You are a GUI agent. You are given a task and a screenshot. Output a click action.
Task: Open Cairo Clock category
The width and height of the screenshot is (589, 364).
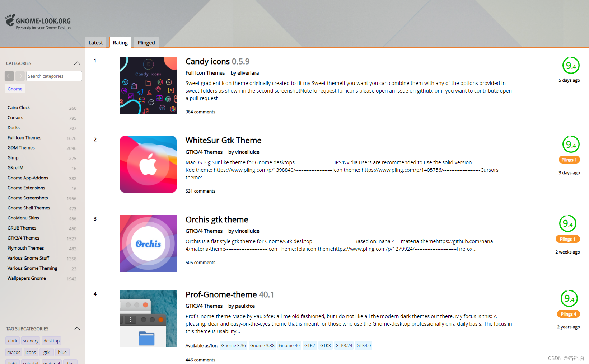[x=19, y=108]
